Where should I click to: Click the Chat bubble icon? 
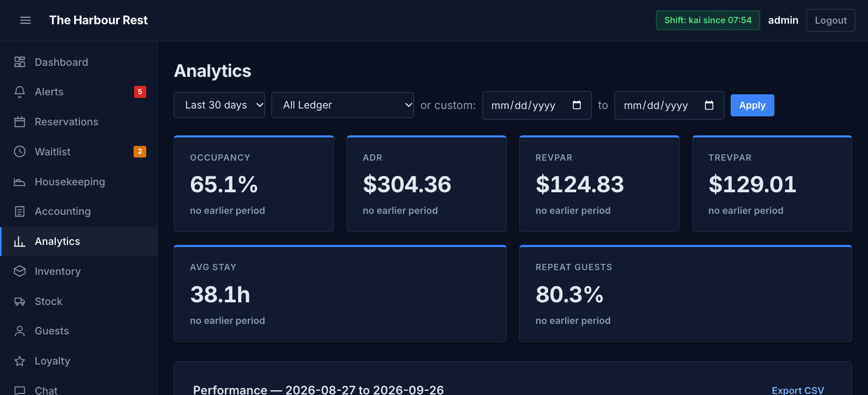point(19,390)
